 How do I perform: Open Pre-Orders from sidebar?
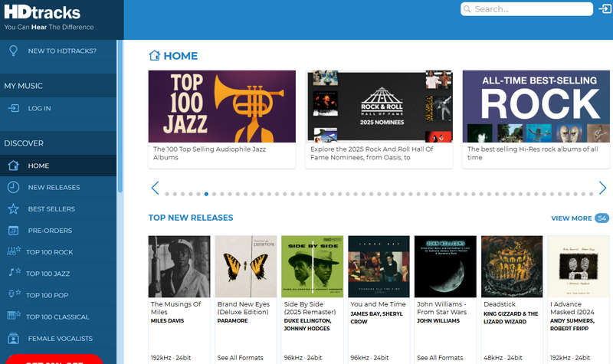[50, 231]
